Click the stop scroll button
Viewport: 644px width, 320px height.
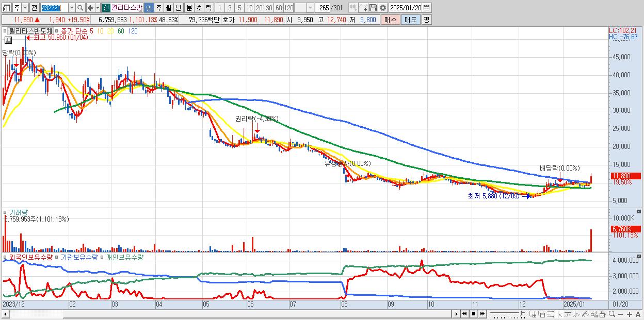tap(473, 314)
